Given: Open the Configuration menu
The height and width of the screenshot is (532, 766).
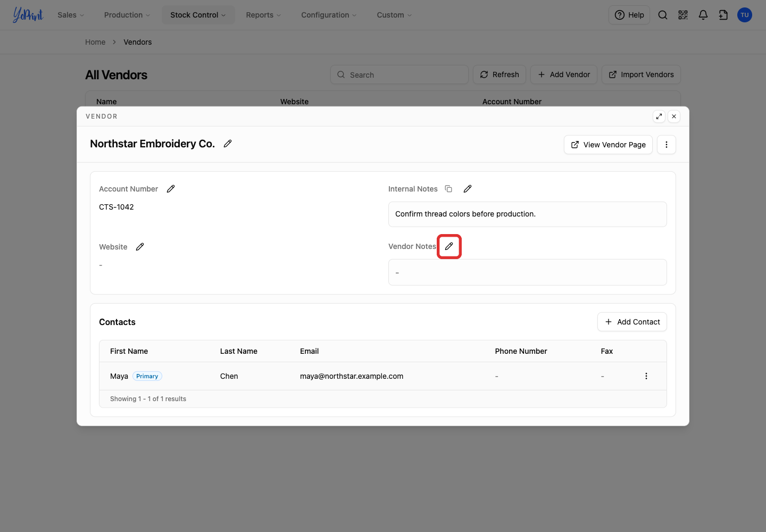Looking at the screenshot, I should click(x=329, y=15).
